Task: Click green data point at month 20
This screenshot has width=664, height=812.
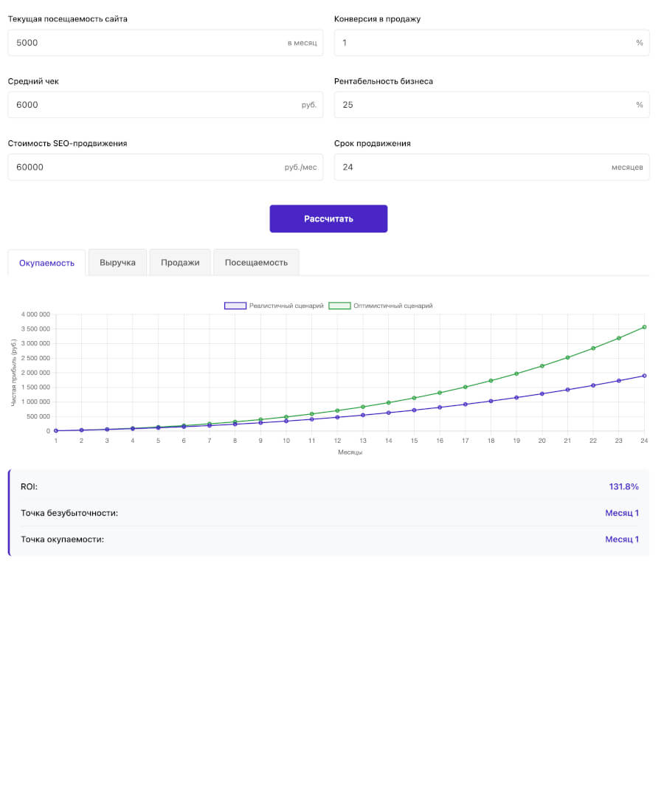Action: pyautogui.click(x=542, y=366)
